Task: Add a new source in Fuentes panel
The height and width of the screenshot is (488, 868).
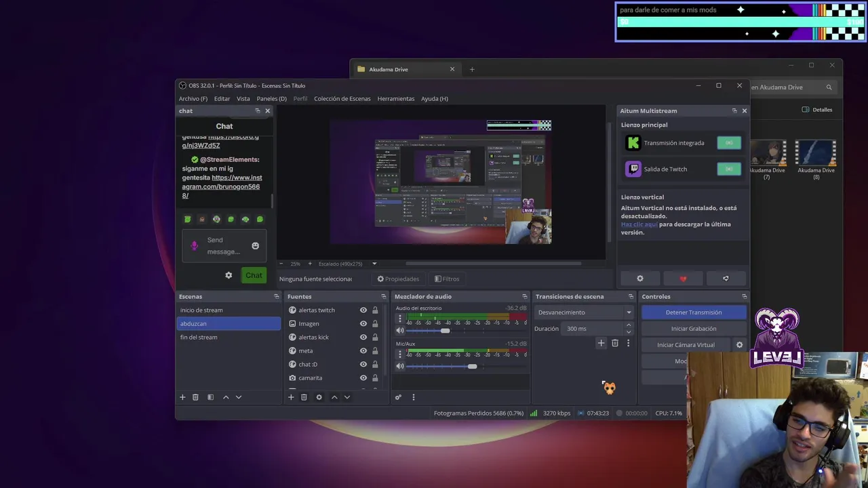Action: 291,397
